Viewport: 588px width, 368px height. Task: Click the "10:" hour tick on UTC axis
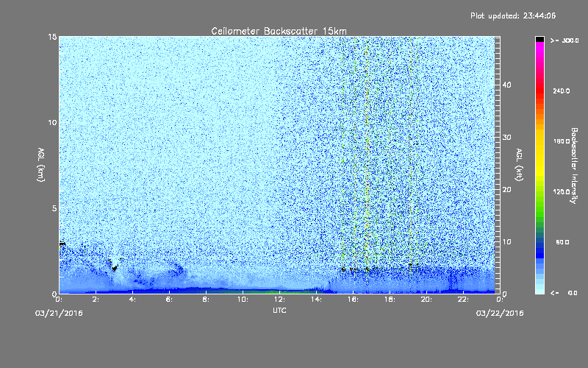point(243,300)
